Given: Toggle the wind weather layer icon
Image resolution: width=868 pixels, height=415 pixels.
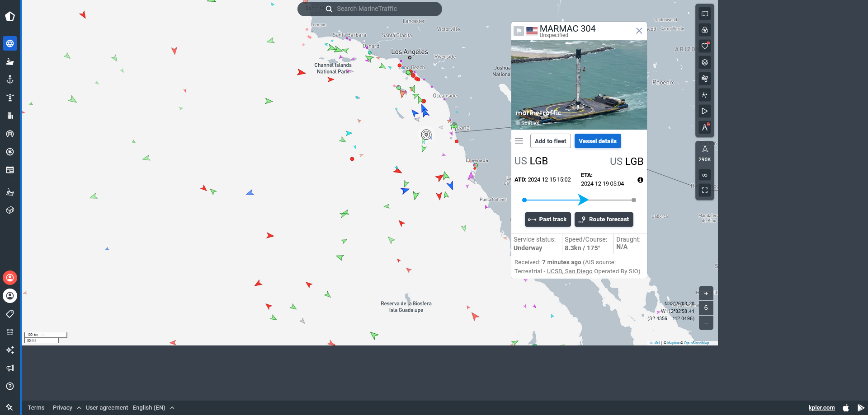Looking at the screenshot, I should click(705, 79).
